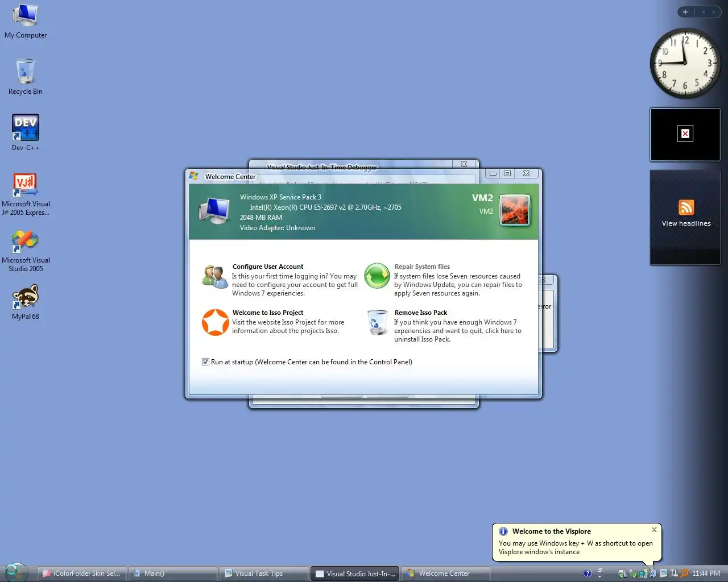Click the green check shield tray icon
Image resolution: width=728 pixels, height=582 pixels.
point(634,575)
